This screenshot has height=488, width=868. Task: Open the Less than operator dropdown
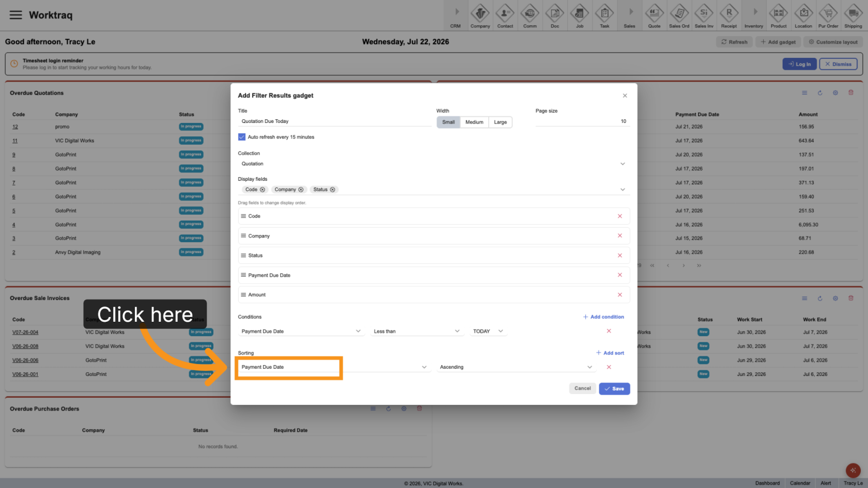coord(416,331)
